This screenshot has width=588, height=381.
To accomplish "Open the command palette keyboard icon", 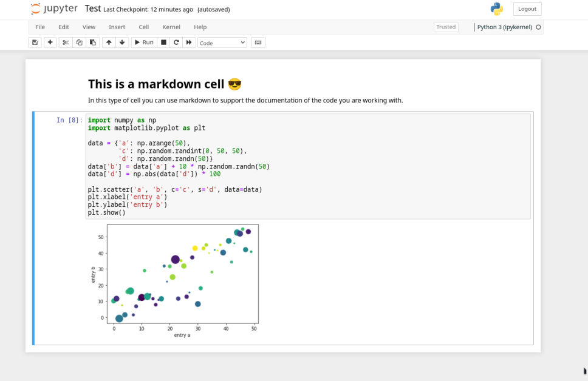I will click(x=258, y=42).
